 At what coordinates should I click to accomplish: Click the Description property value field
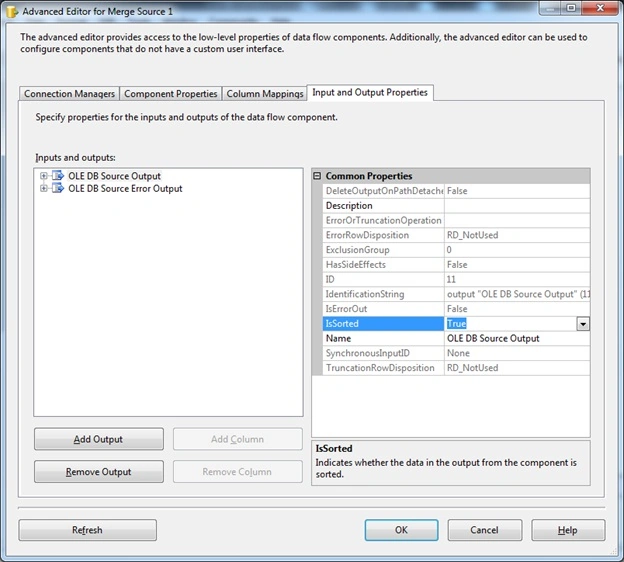[517, 205]
